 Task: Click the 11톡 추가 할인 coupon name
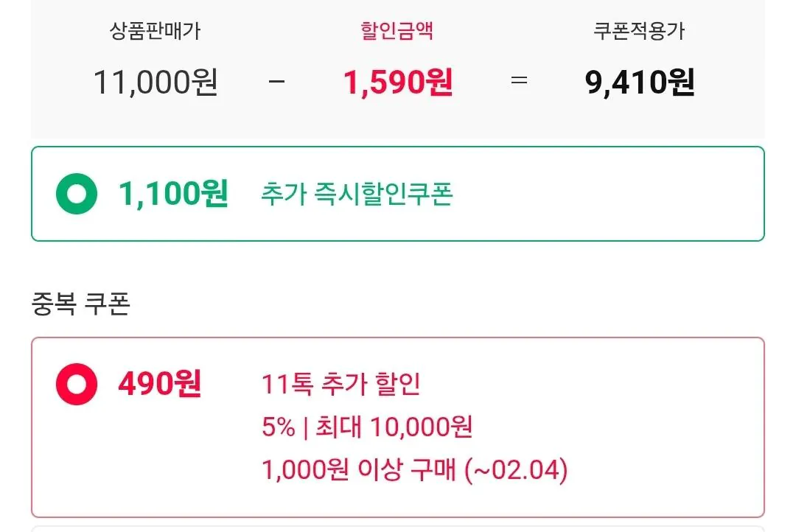pos(342,384)
